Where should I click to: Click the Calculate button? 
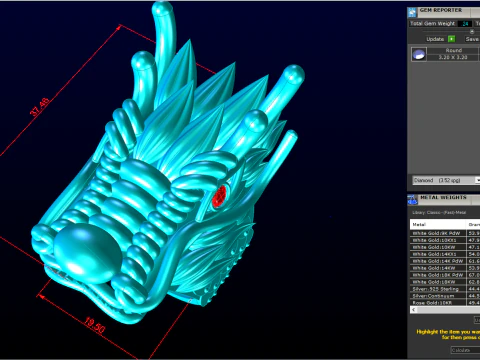(x=465, y=350)
